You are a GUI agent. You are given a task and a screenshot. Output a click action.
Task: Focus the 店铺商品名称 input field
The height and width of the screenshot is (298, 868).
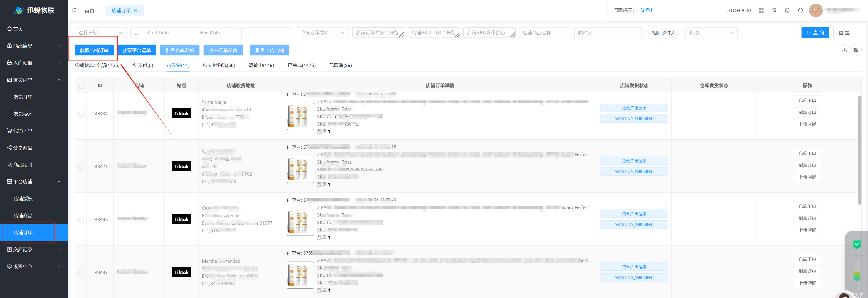[545, 33]
